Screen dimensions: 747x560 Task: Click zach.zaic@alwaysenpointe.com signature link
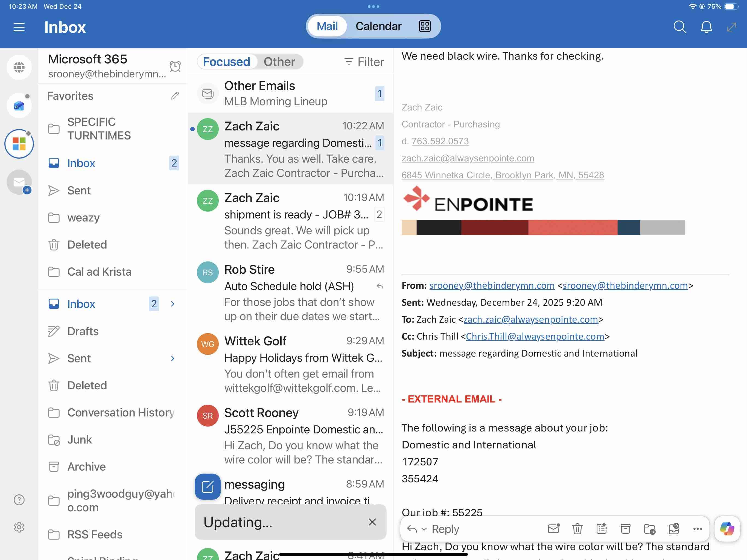pos(467,158)
